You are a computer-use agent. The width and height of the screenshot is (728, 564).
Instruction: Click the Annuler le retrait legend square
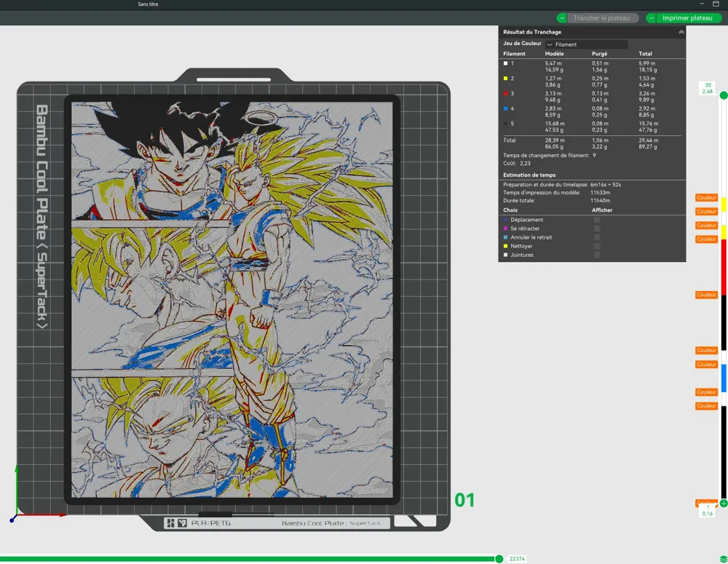[x=506, y=237]
